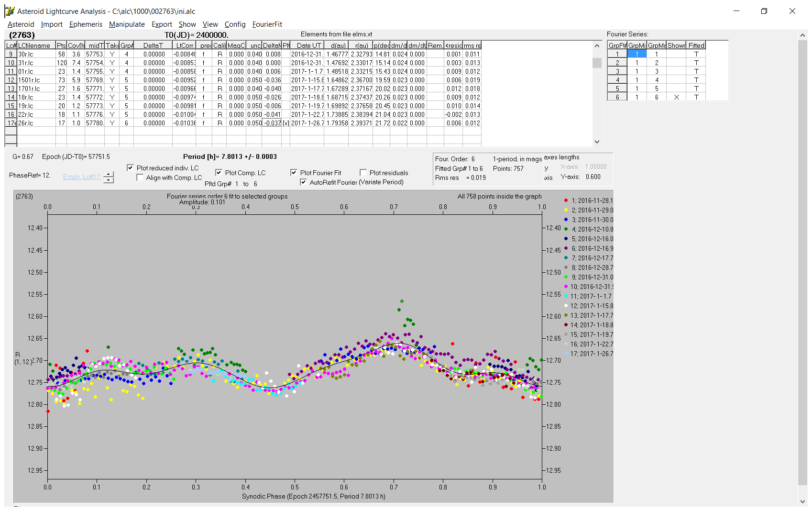This screenshot has height=511, width=812.
Task: Open the Show menu
Action: coord(187,24)
